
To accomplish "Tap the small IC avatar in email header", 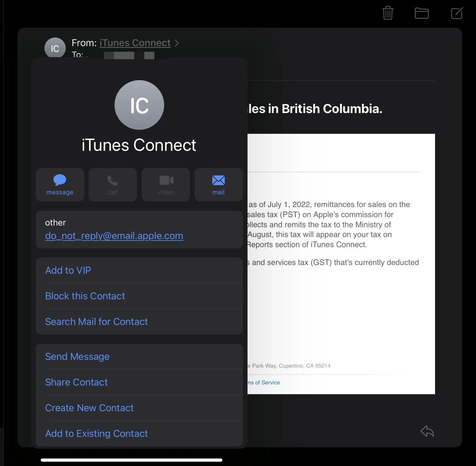I will pos(55,48).
